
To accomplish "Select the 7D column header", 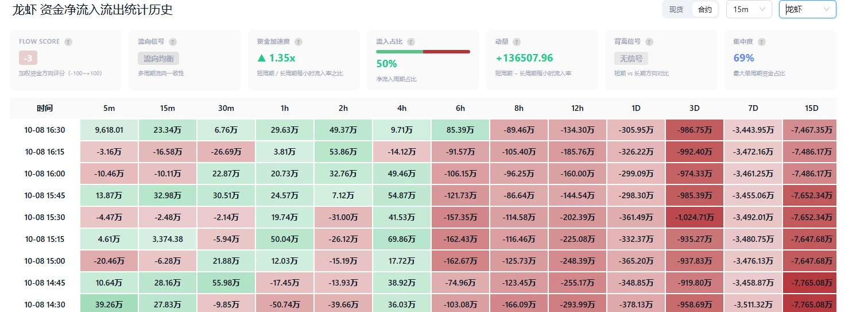I will [753, 108].
